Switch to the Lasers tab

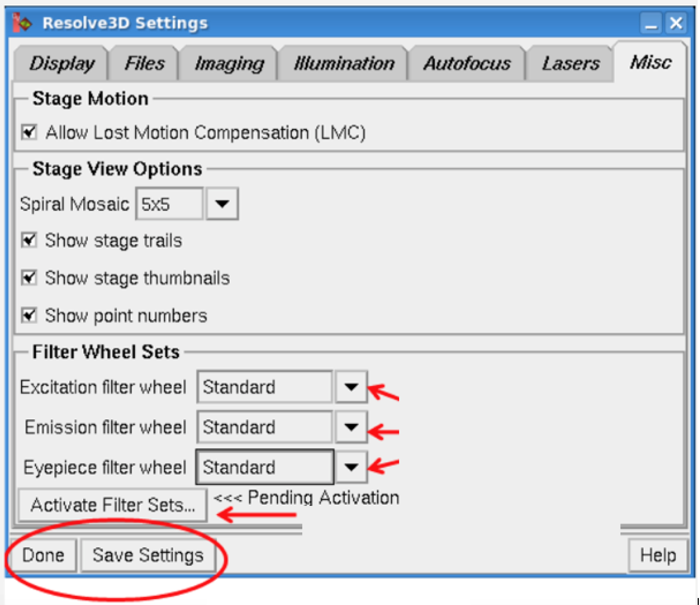(570, 63)
